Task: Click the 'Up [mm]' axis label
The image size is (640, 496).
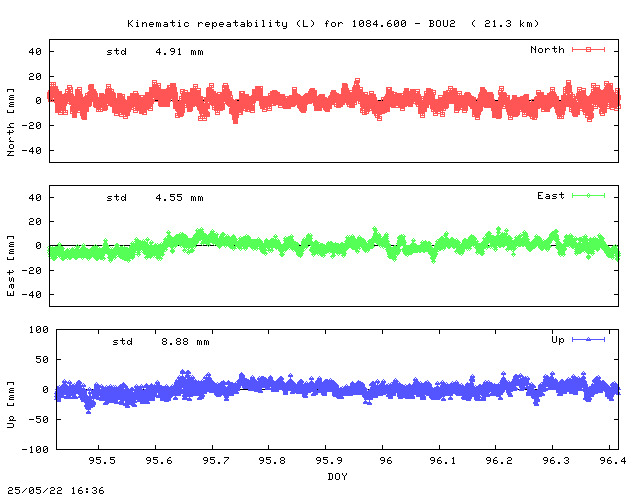Action: [11, 405]
